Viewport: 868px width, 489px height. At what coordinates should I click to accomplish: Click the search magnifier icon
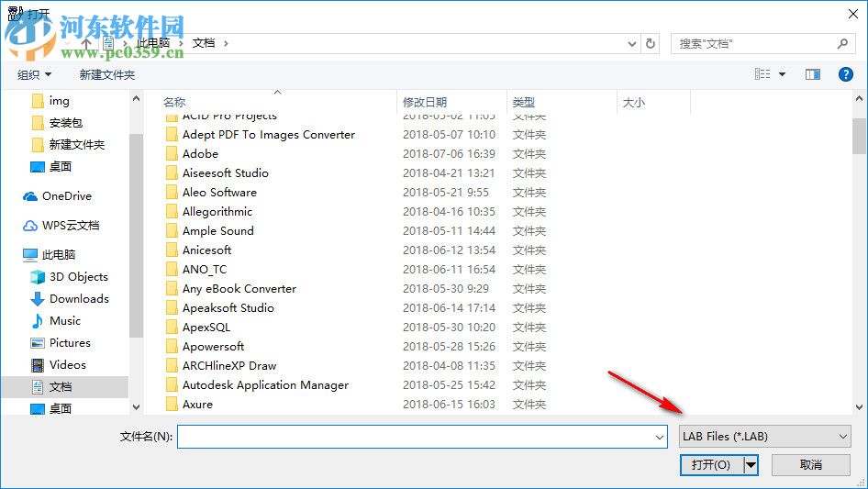(x=842, y=43)
